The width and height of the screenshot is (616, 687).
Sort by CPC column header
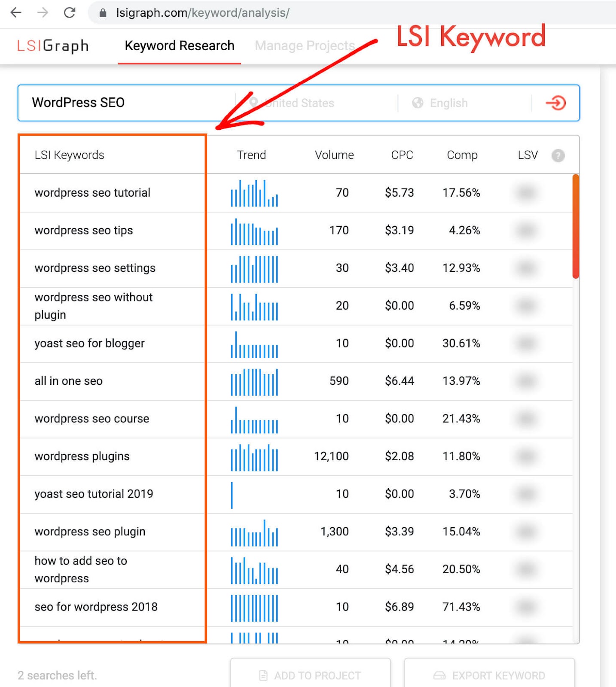[402, 155]
